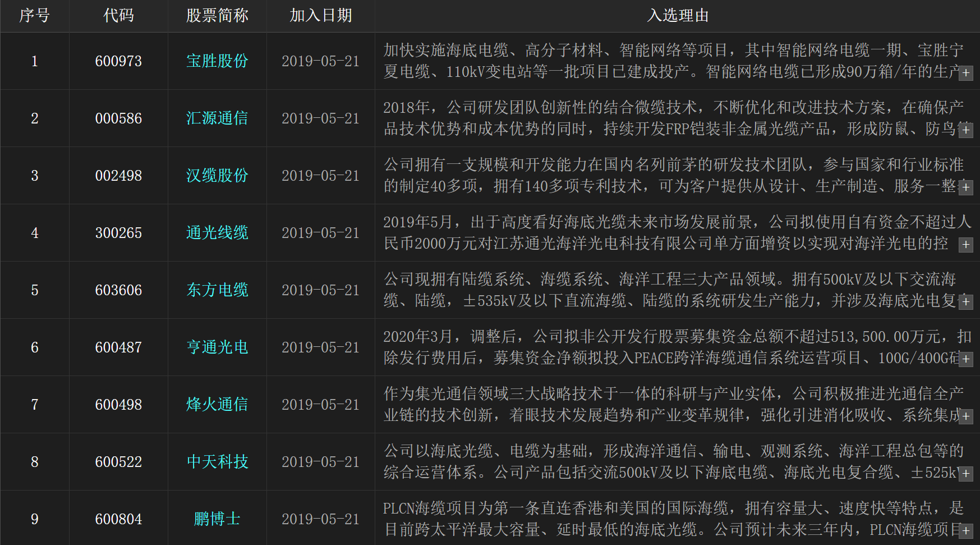The height and width of the screenshot is (545, 980).
Task: Click the 2019-05-21 date in 亨通光电 row
Action: (x=320, y=347)
